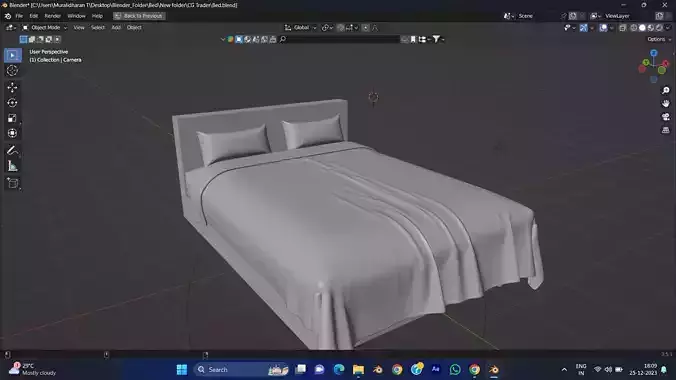Click the blue Z axis gizmo handle

coord(654,53)
